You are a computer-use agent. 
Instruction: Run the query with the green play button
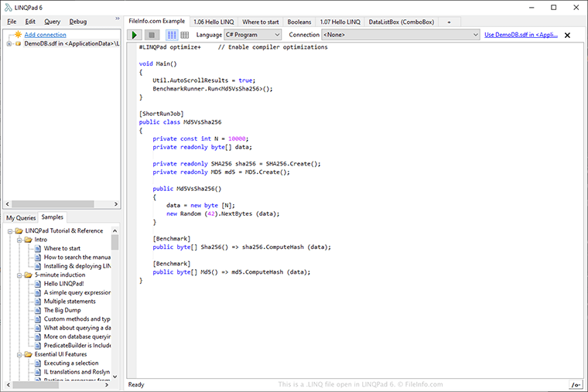tap(135, 35)
